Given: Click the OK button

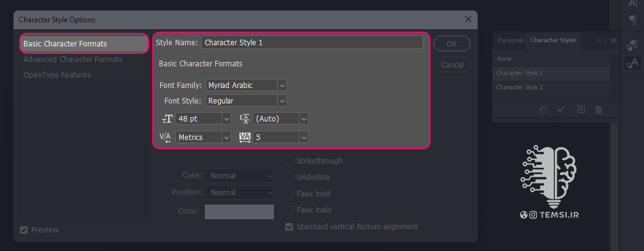Looking at the screenshot, I should [x=452, y=43].
